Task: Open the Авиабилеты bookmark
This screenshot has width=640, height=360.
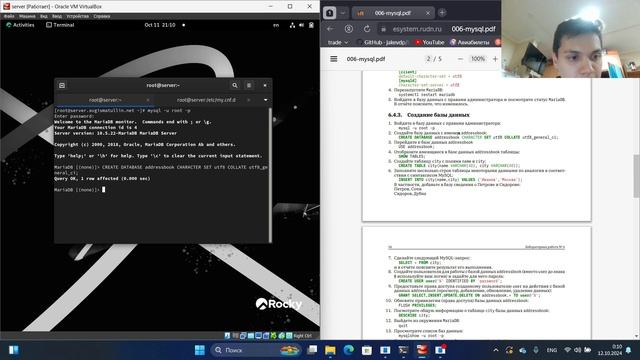Action: click(469, 42)
